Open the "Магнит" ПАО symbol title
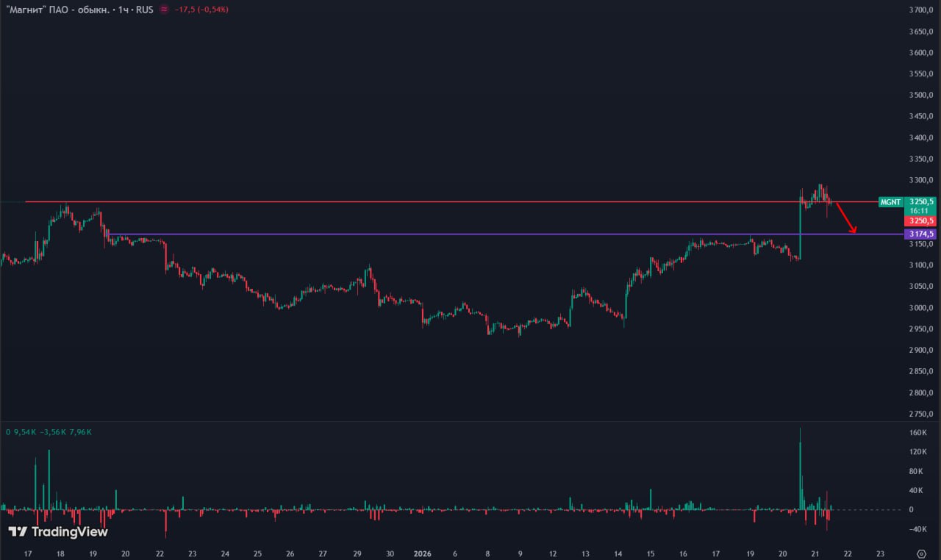This screenshot has width=941, height=560. pyautogui.click(x=47, y=10)
